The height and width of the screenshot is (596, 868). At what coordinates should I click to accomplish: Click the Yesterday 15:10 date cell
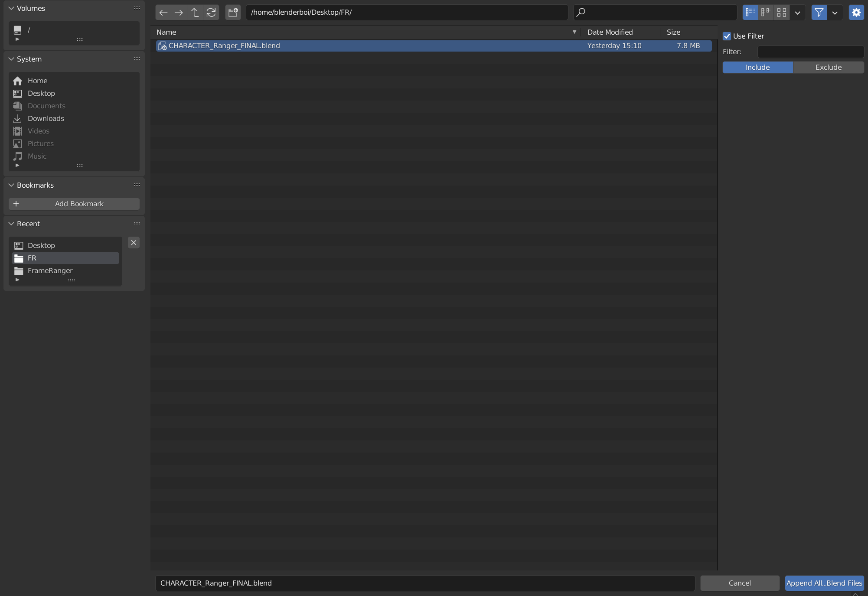coord(614,46)
